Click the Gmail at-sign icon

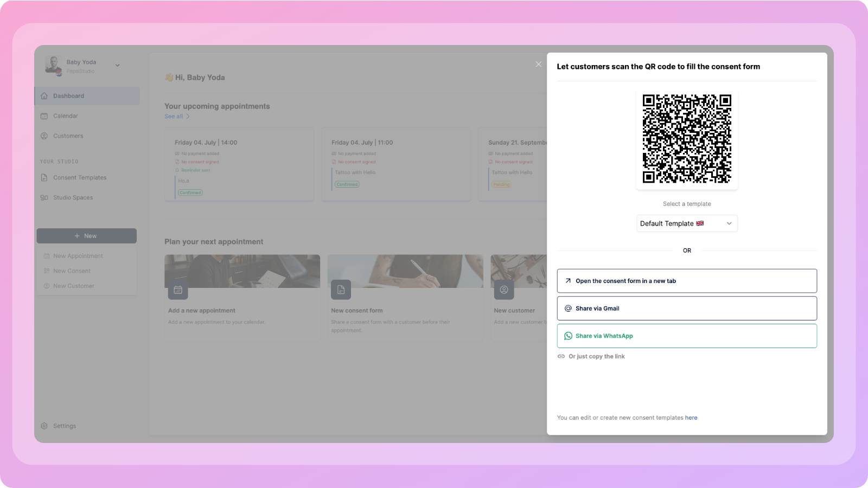[568, 309]
